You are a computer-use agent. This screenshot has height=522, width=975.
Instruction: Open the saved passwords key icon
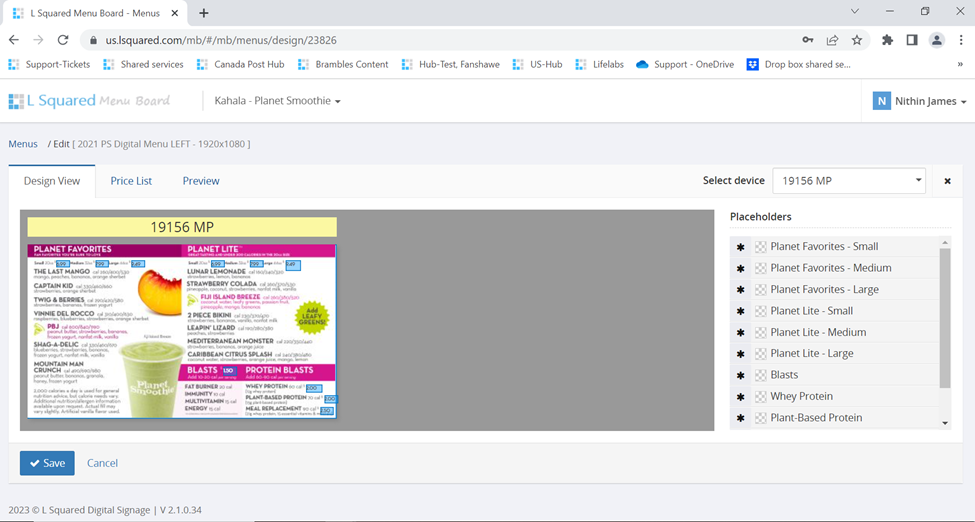coord(808,40)
